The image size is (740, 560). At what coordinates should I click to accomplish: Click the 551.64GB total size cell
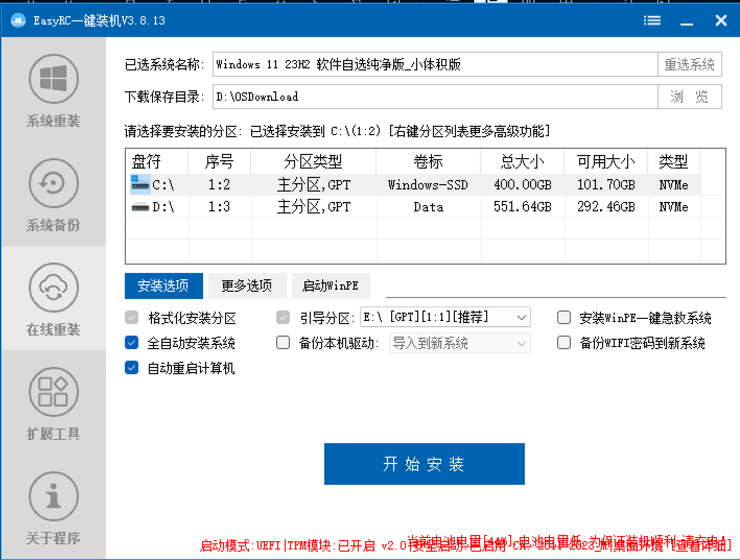tap(523, 207)
